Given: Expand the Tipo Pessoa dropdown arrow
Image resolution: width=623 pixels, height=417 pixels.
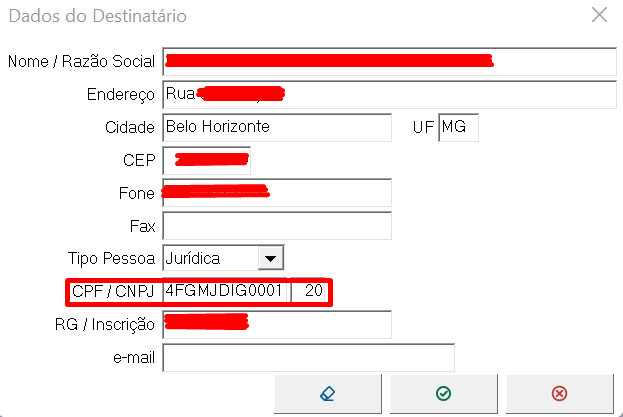Looking at the screenshot, I should (269, 259).
